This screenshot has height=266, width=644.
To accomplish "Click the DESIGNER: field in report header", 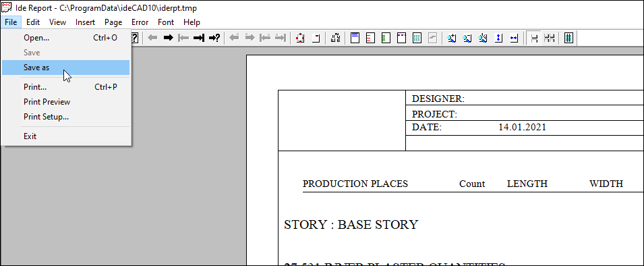I will point(438,99).
